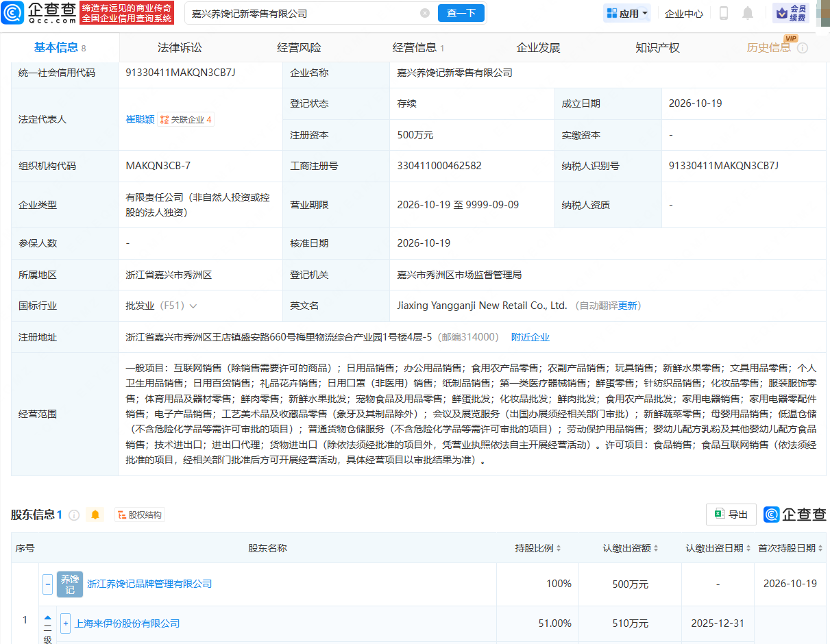Click the 企查查 logo next to 导出

[795, 515]
